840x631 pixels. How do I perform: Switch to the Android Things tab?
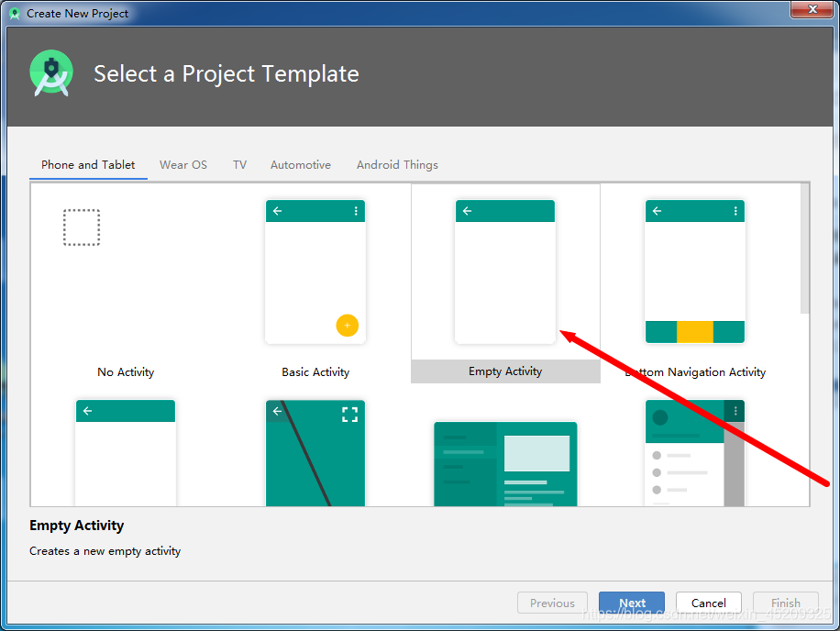coord(397,165)
